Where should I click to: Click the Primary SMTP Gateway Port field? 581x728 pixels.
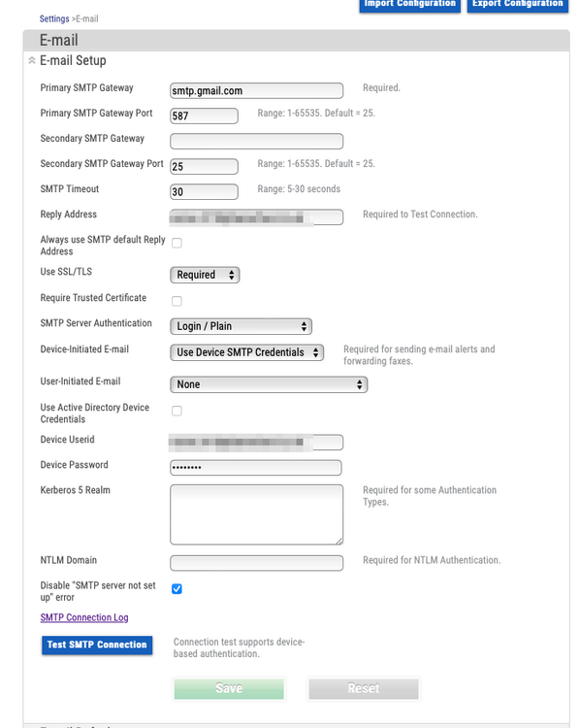point(205,116)
